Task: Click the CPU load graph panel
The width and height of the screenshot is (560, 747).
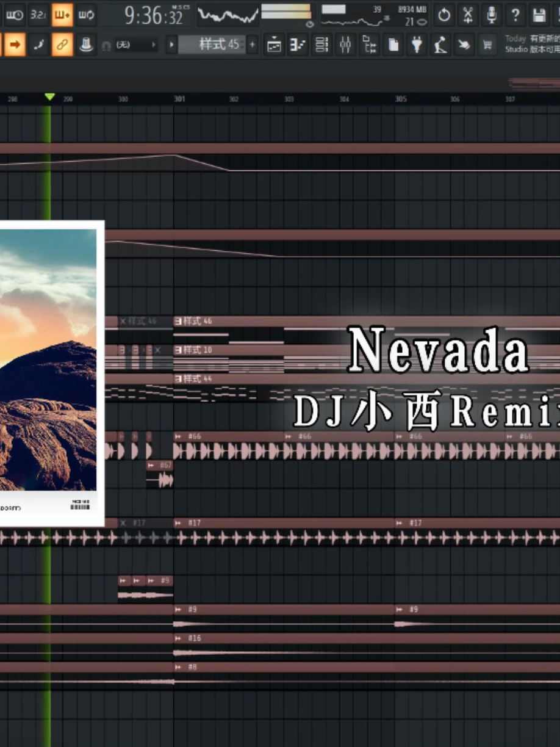Action: tap(375, 15)
